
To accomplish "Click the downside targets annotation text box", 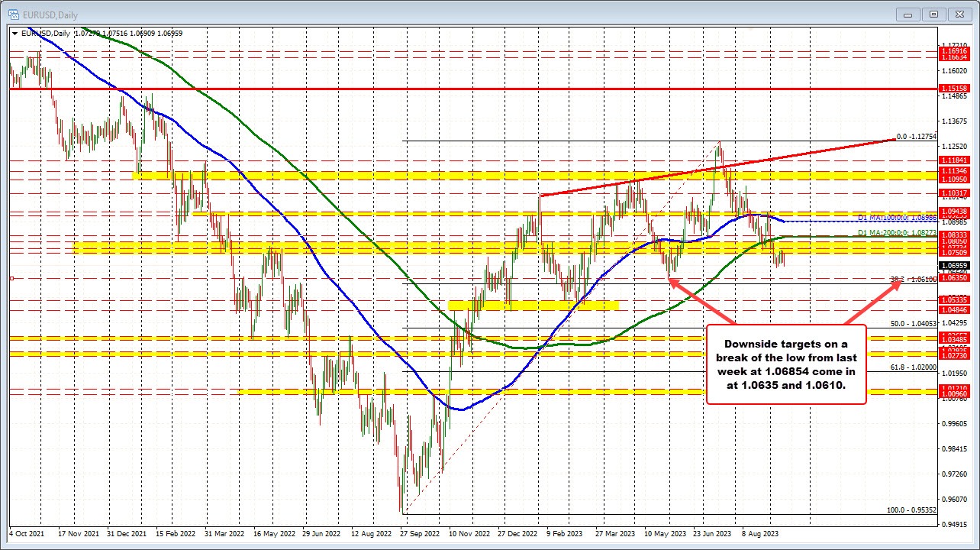I will coord(785,364).
